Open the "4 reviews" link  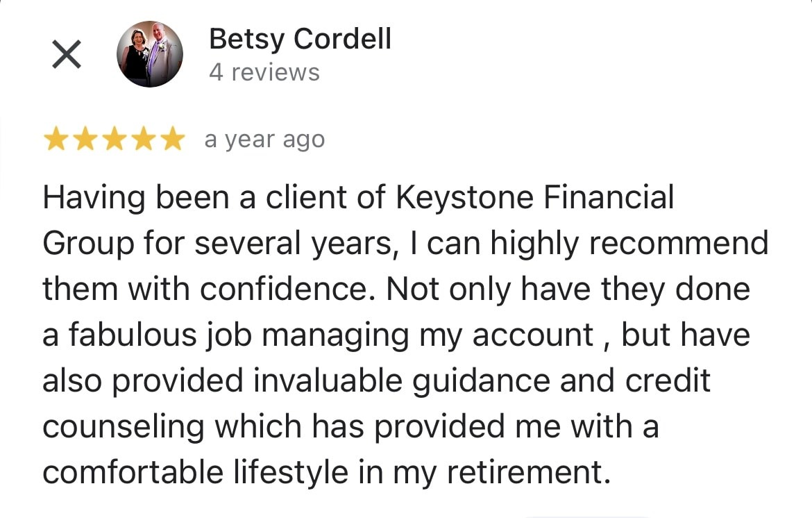click(264, 72)
